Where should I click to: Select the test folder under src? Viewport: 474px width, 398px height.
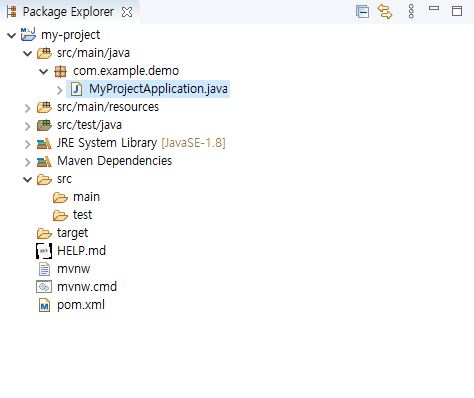click(x=72, y=215)
